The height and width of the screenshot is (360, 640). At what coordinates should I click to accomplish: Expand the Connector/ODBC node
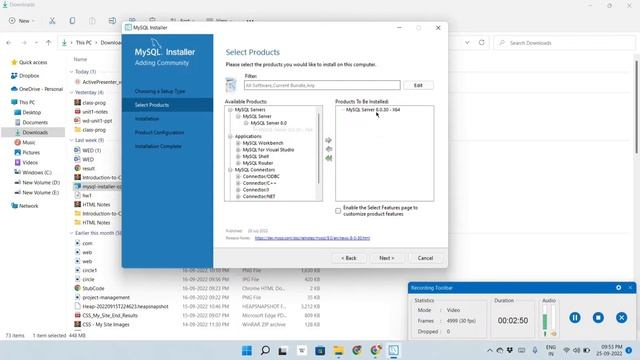tap(238, 176)
